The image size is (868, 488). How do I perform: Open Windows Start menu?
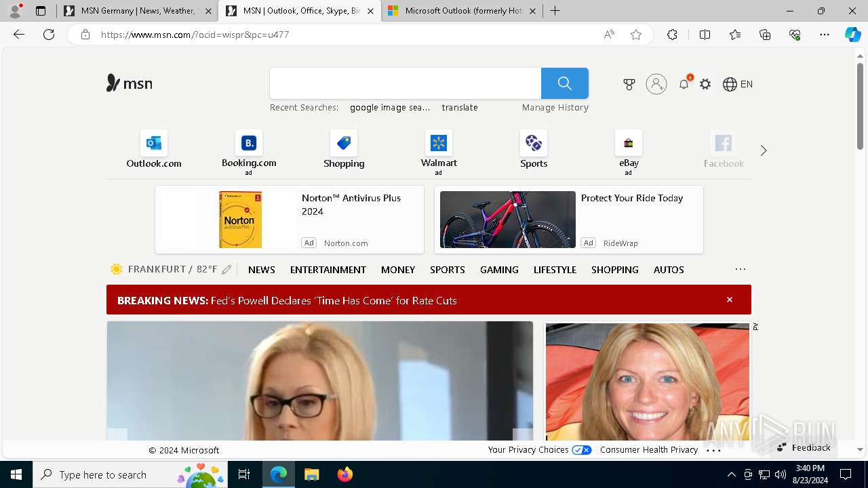click(x=16, y=474)
